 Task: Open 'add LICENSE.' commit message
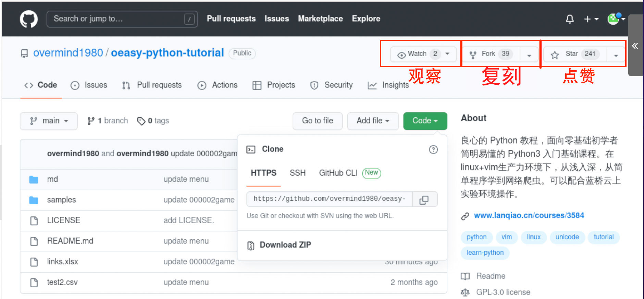(x=189, y=220)
